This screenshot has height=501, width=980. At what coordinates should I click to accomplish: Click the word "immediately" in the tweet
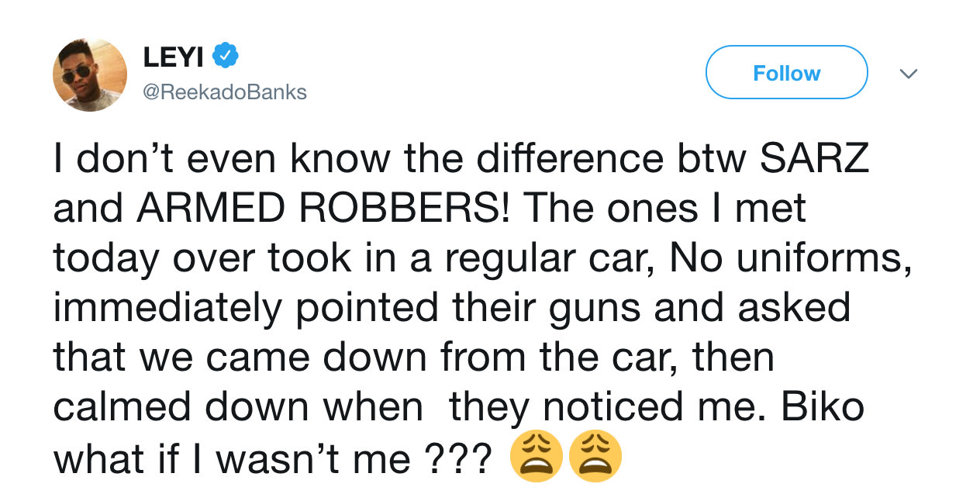pyautogui.click(x=167, y=309)
